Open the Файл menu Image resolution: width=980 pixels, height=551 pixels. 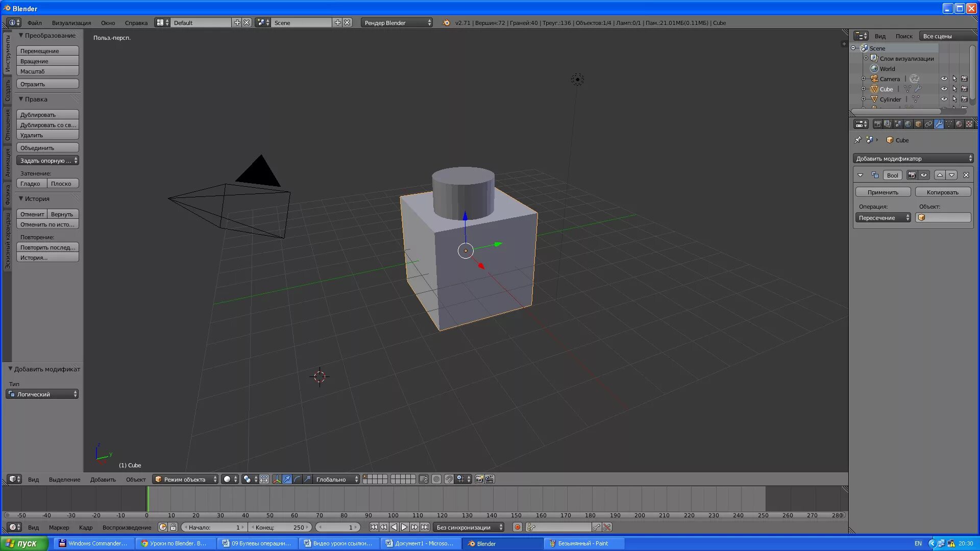point(35,22)
